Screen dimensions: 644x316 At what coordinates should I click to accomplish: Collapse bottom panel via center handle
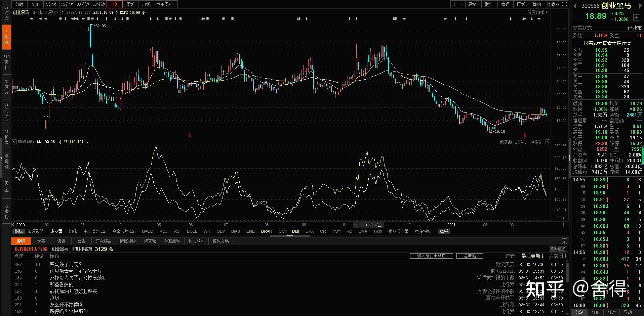(290, 236)
